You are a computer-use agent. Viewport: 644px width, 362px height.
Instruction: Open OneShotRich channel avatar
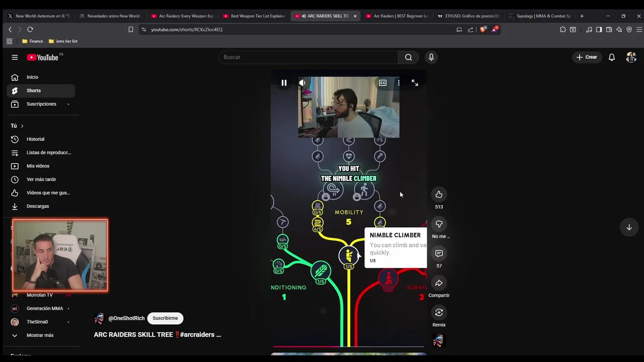tap(99, 318)
